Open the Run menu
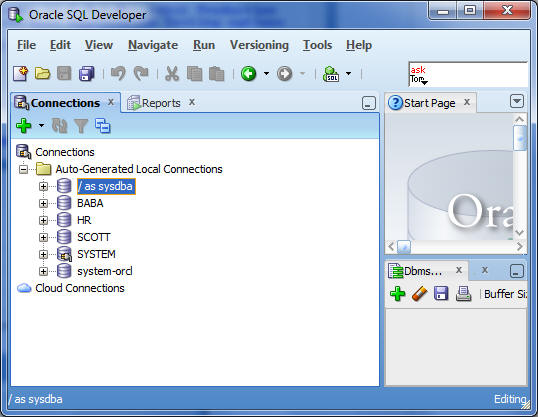This screenshot has width=538, height=417. (204, 45)
